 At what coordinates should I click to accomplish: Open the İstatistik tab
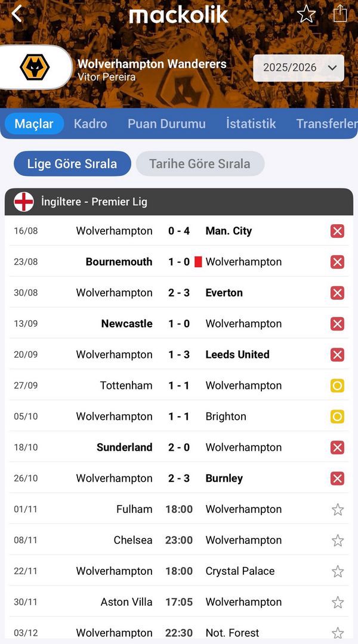(x=251, y=123)
